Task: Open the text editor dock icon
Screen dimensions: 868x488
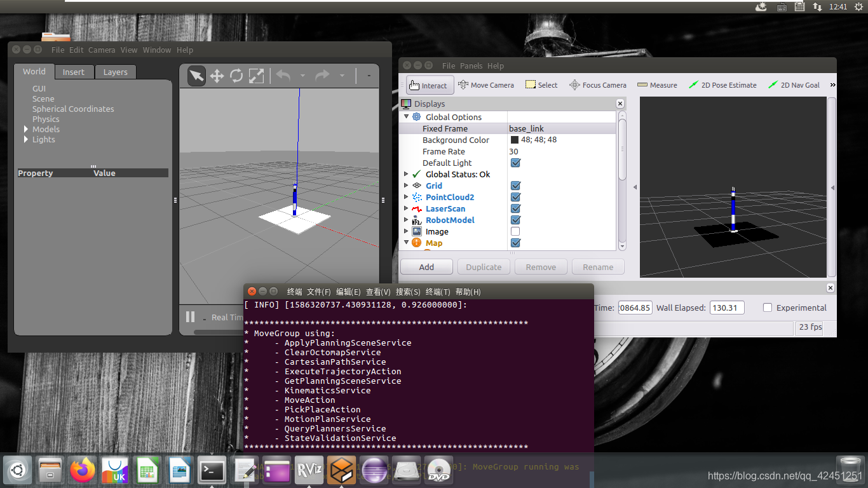Action: pyautogui.click(x=245, y=471)
